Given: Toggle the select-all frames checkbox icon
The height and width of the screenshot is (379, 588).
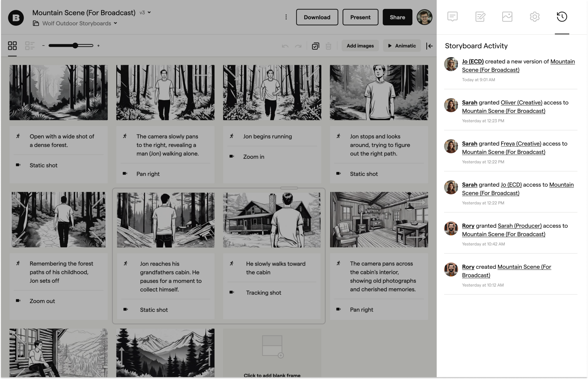Looking at the screenshot, I should [315, 46].
